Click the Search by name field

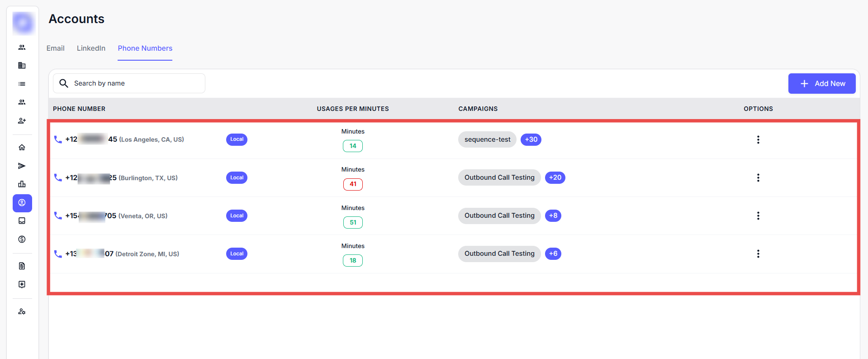(136, 83)
